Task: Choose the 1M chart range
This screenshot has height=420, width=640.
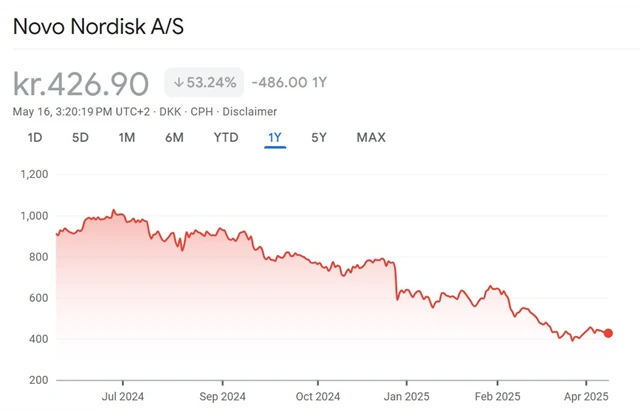Action: pos(127,138)
